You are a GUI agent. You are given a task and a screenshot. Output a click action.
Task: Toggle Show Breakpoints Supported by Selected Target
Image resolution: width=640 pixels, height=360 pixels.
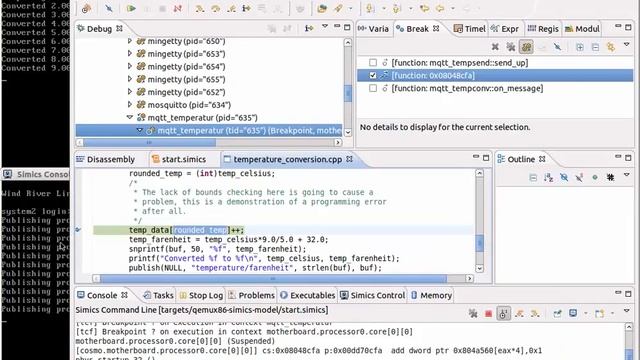pos(527,47)
